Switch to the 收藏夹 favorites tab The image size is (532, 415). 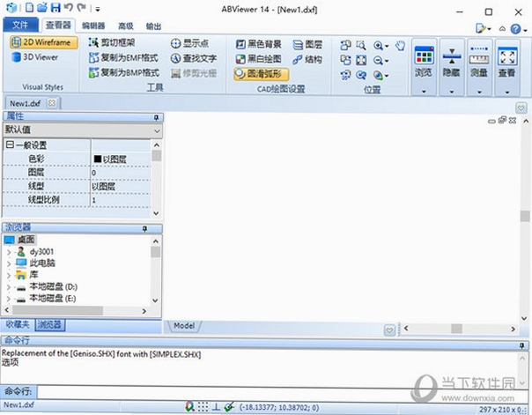coord(18,324)
